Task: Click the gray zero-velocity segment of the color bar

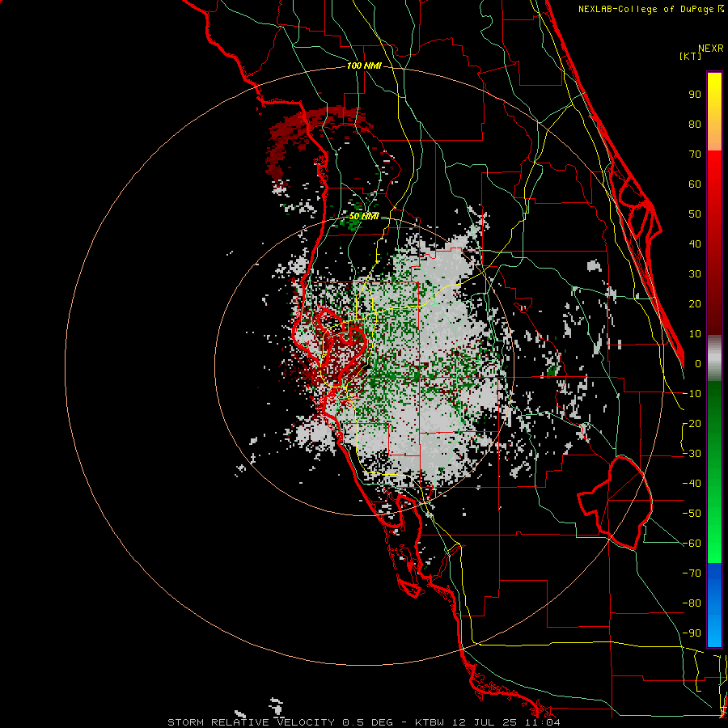Action: 714,358
